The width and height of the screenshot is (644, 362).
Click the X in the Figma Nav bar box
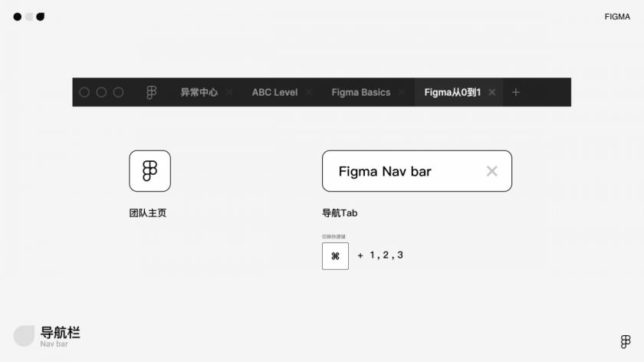[491, 171]
